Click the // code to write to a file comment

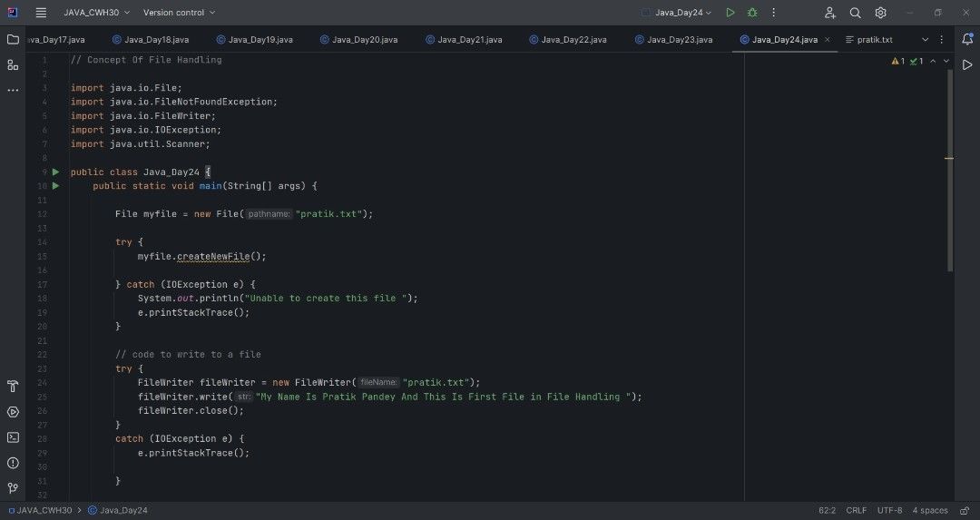188,354
